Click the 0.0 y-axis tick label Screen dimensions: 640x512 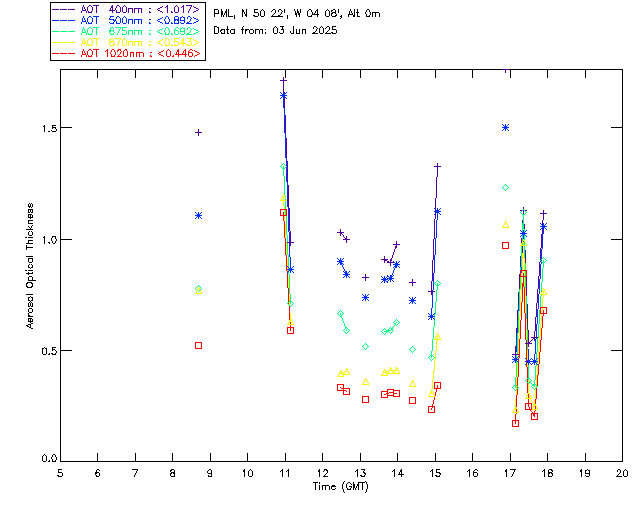point(49,459)
